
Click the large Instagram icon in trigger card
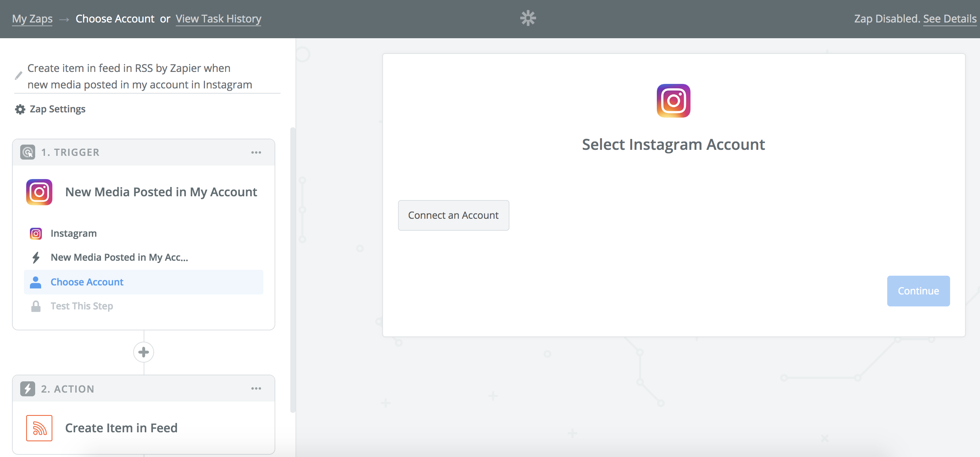[39, 192]
